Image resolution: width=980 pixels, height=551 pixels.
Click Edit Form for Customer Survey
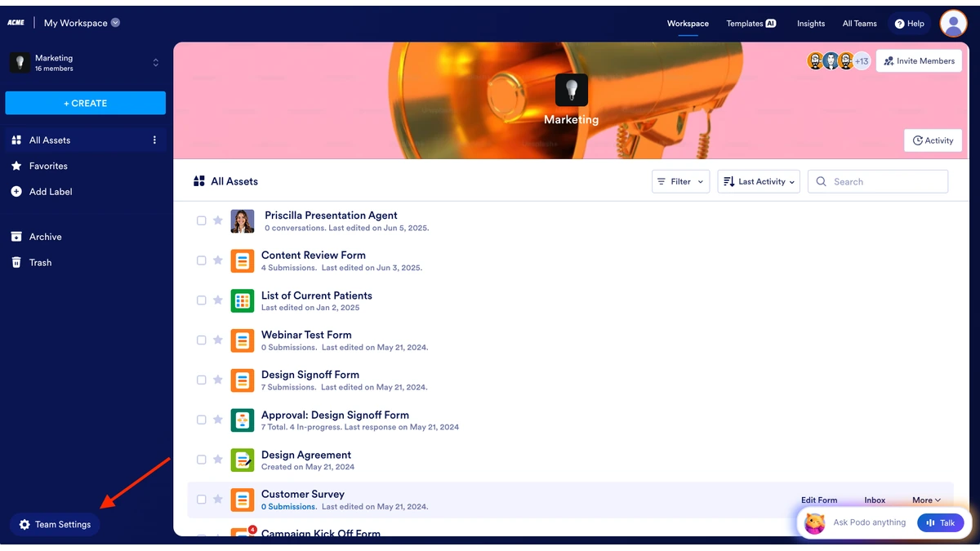click(819, 500)
